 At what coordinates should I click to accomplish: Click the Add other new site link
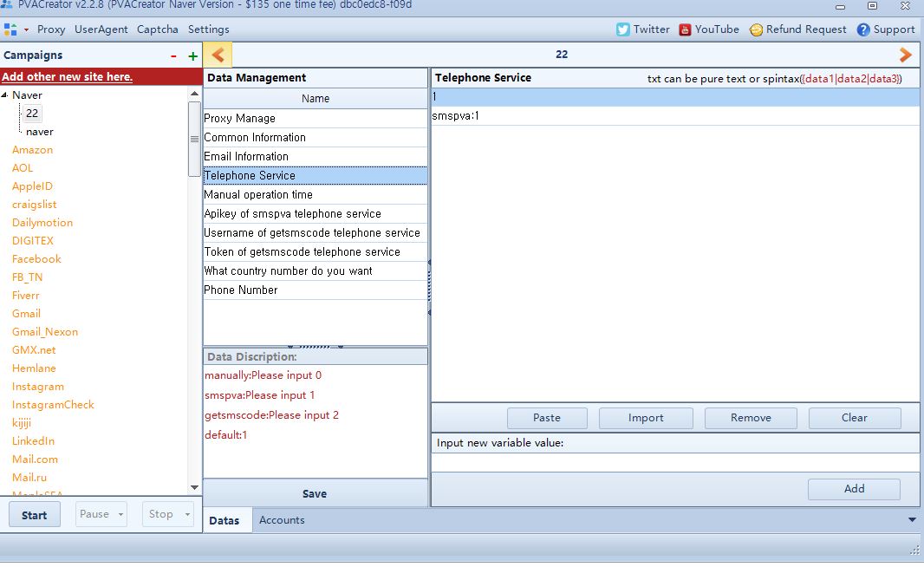(68, 76)
